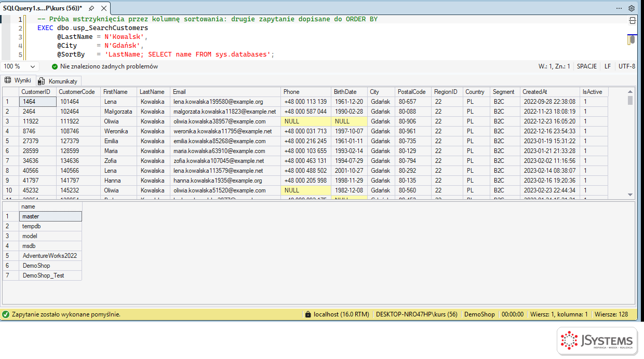644x359 pixels.
Task: Click the green query success icon in status bar
Action: click(6, 314)
